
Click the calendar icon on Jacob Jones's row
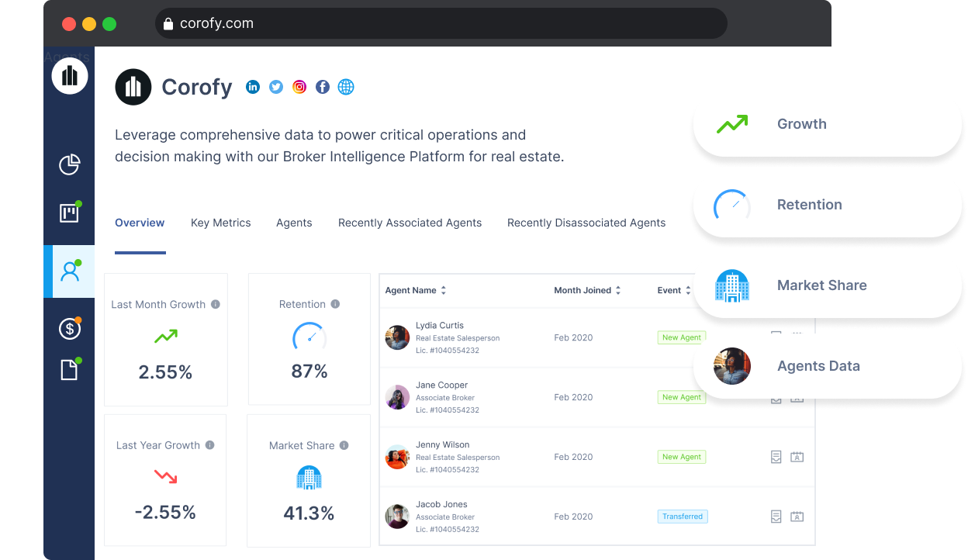click(797, 516)
